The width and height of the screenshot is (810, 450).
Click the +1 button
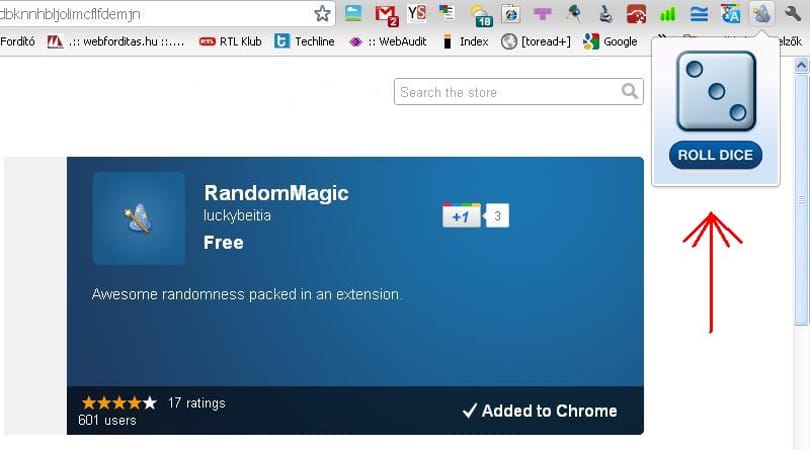[x=461, y=215]
